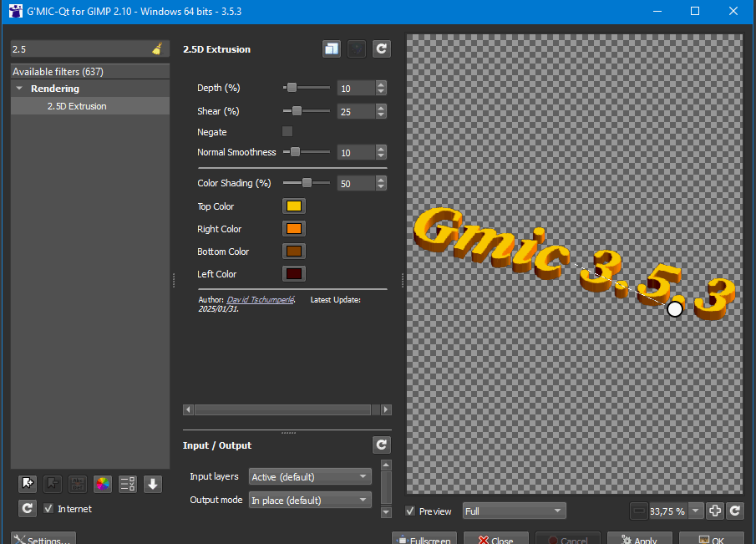Open filter selection mode list icon
756x544 pixels.
pos(128,484)
